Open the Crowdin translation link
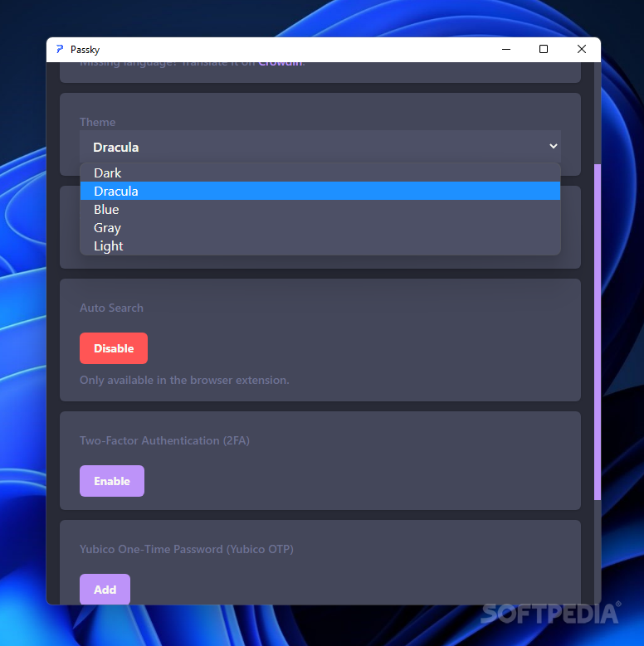Screen dimensions: 644x646 281,64
